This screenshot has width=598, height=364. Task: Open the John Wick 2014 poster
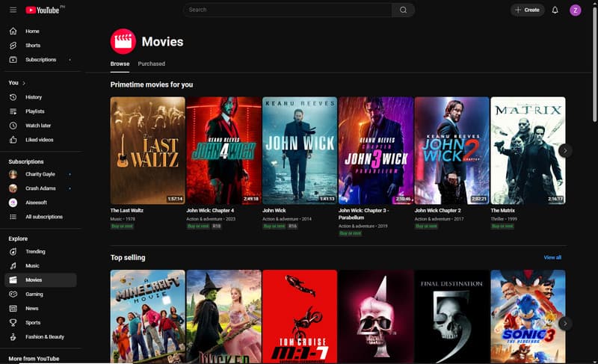click(300, 150)
